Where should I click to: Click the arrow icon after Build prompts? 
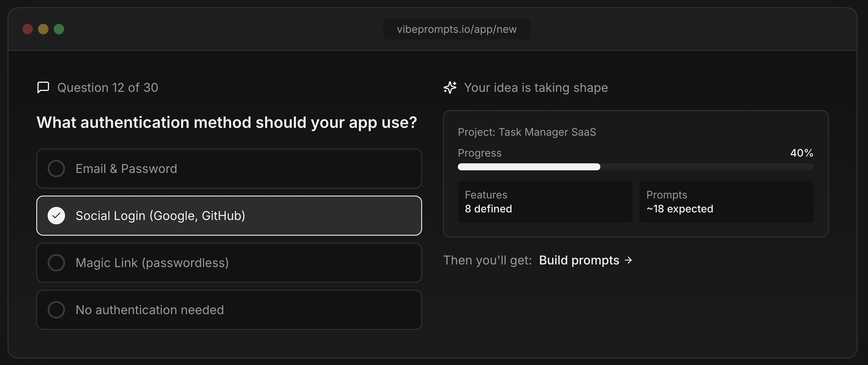pyautogui.click(x=628, y=260)
